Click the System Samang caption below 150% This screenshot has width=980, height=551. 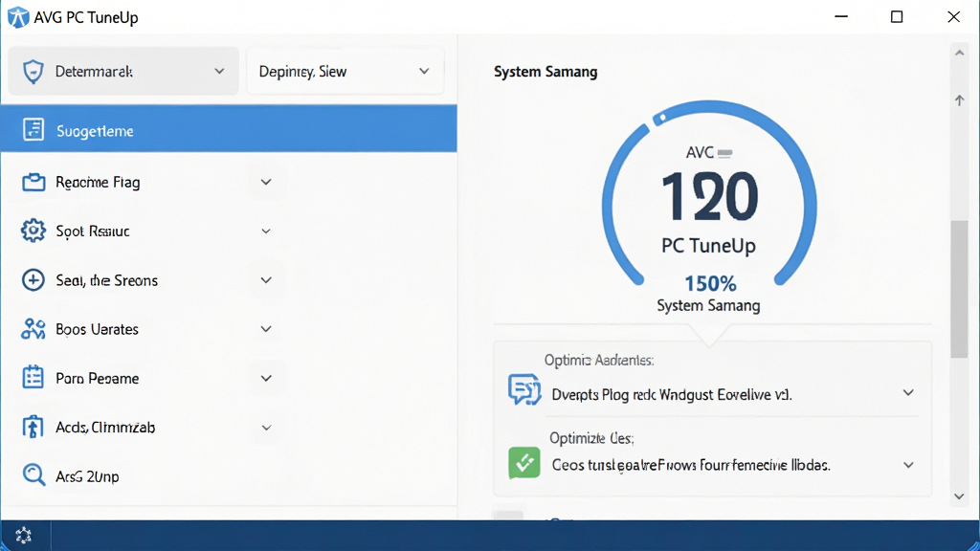709,305
